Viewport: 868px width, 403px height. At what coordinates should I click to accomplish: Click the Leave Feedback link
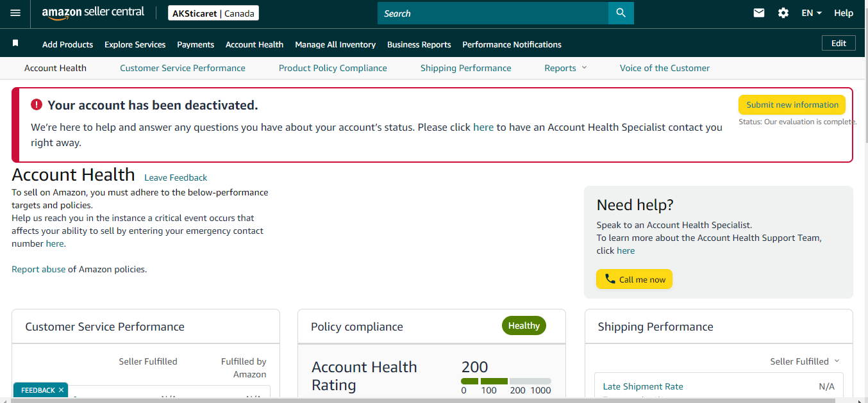pyautogui.click(x=176, y=177)
